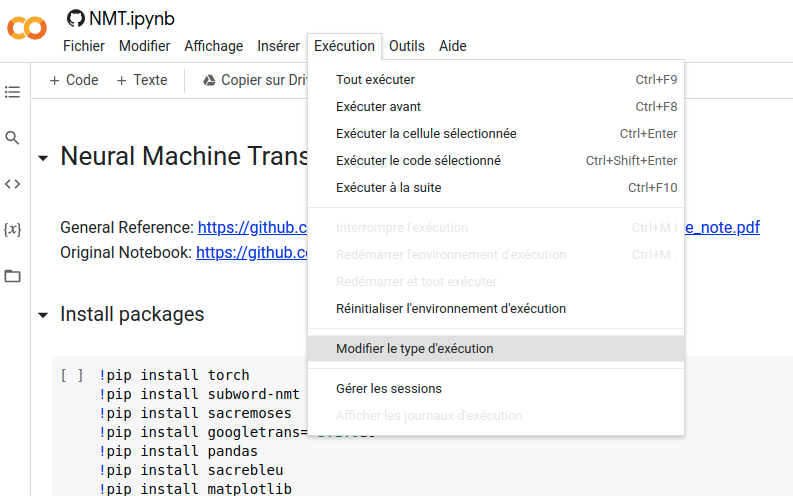Open the General Reference github link

click(252, 228)
